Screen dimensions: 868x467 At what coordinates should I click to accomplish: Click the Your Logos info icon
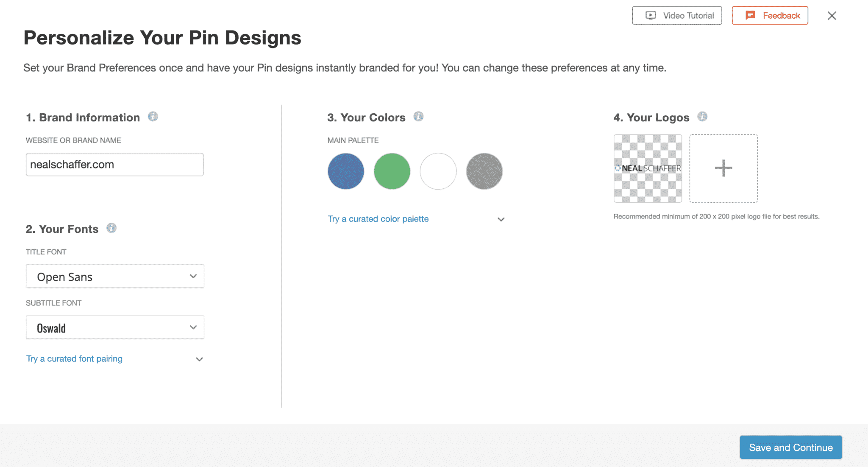702,117
